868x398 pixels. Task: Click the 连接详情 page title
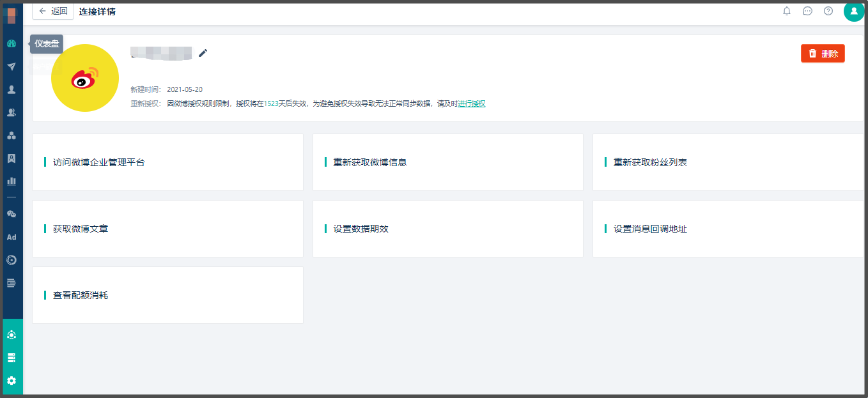coord(97,11)
